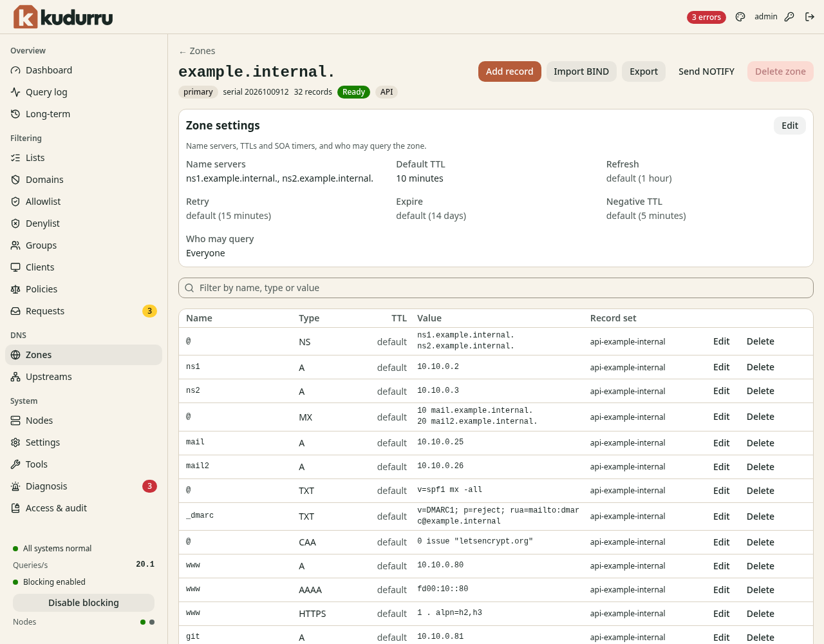Click the Ready status badge
Image resolution: width=824 pixels, height=644 pixels.
(353, 92)
